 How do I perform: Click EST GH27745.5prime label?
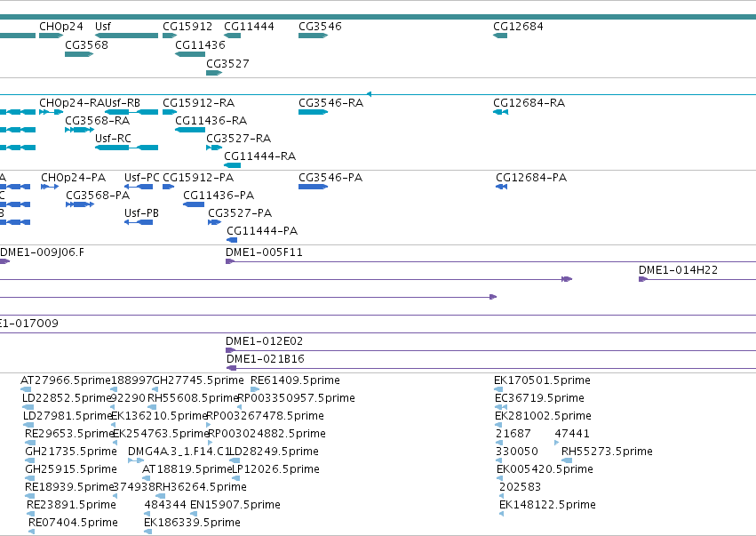(198, 380)
